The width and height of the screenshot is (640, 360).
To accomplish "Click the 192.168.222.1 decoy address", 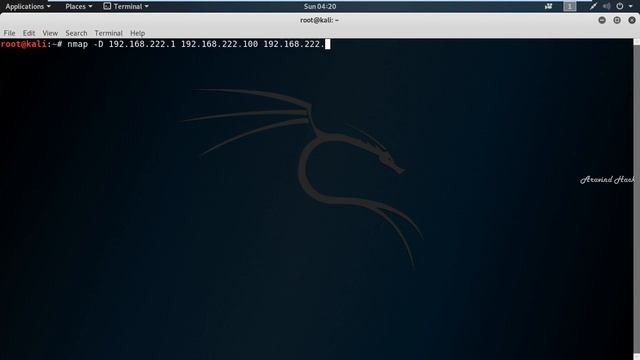I will [x=142, y=44].
